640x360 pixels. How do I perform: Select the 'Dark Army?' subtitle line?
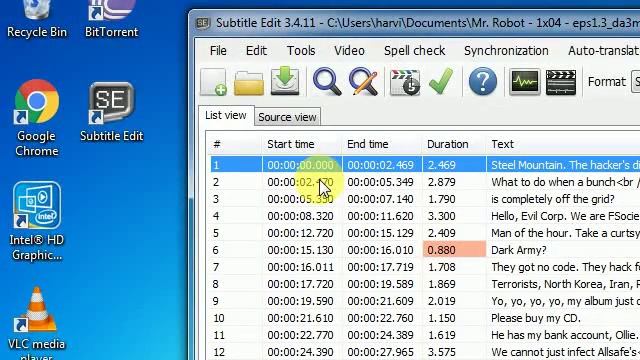424,250
